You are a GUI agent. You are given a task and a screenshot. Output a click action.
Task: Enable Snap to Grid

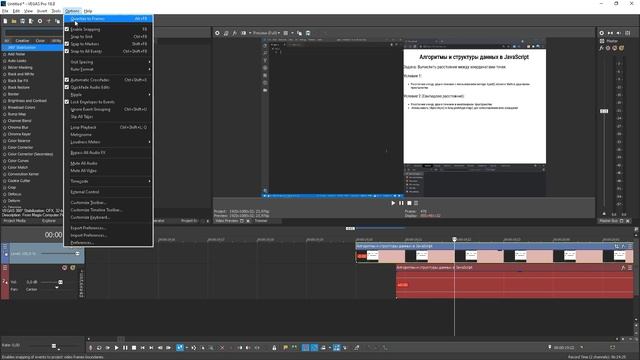(x=108, y=37)
